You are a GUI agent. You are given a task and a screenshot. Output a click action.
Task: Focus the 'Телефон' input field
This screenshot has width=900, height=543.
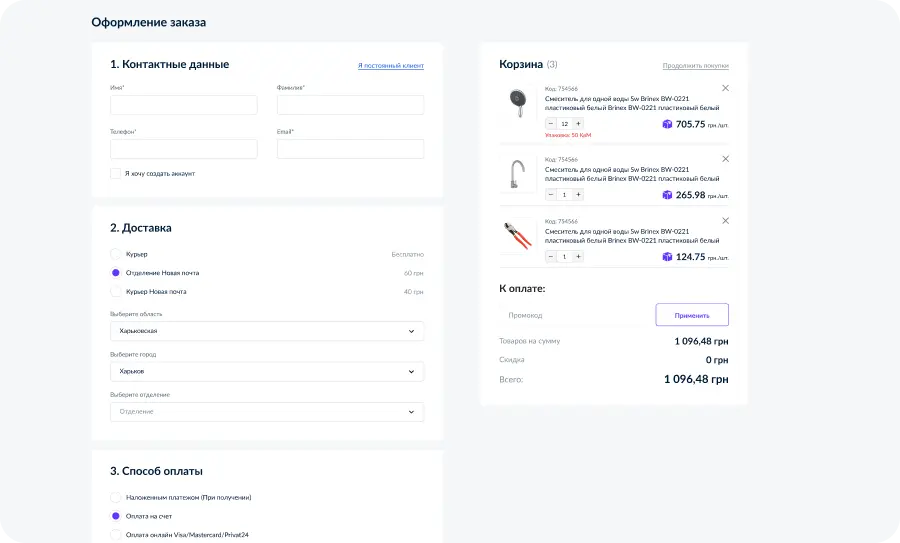(x=184, y=149)
